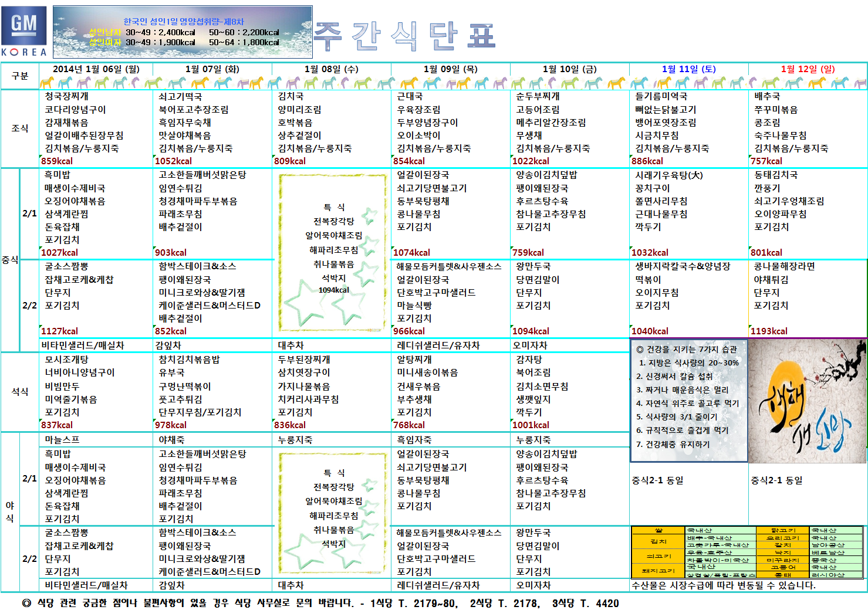Click the 건강을 지키는 7가지 습관 heading
The image size is (868, 610).
pos(687,350)
